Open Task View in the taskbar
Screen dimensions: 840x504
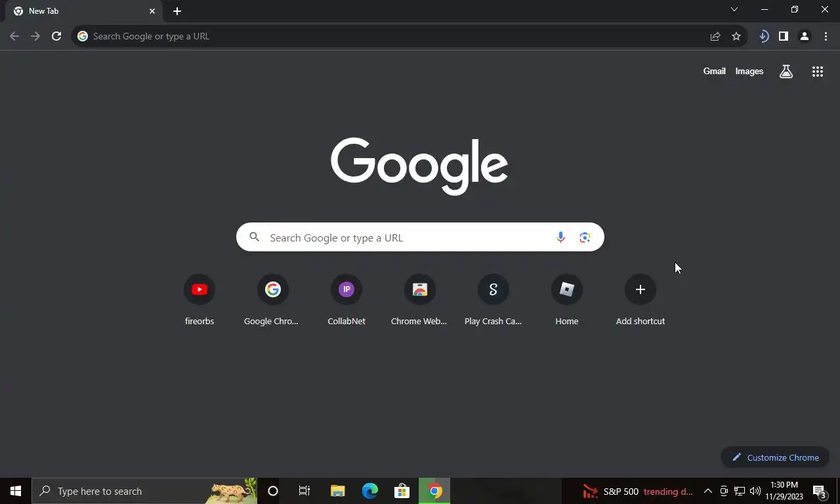pyautogui.click(x=304, y=491)
